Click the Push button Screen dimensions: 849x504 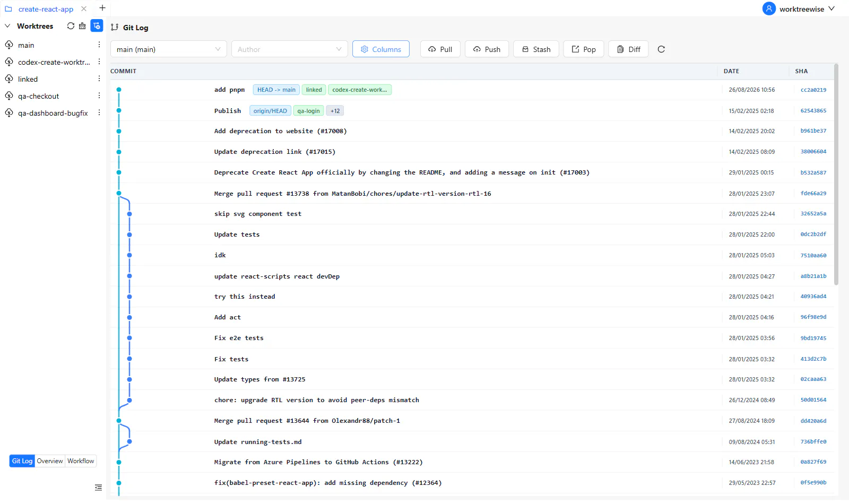[x=487, y=49]
